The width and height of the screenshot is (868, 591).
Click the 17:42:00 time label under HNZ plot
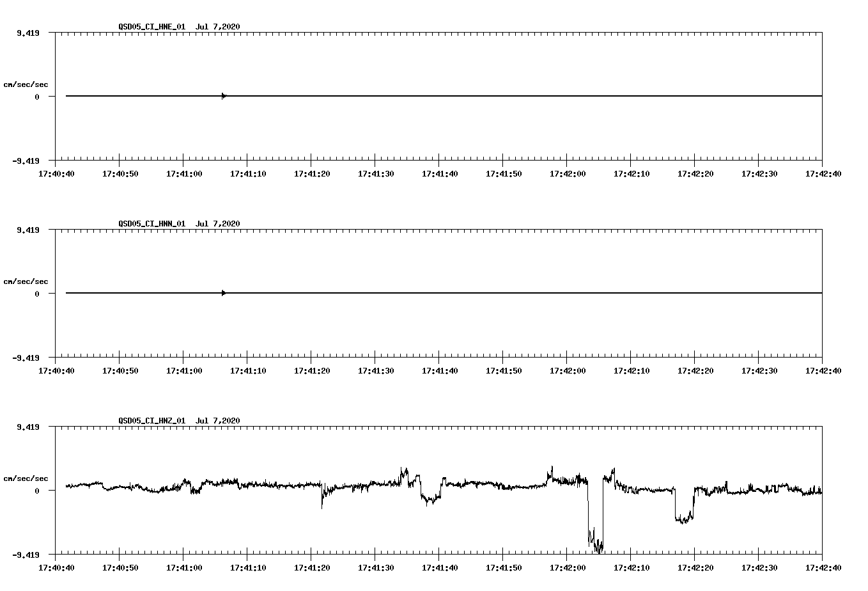[x=568, y=567]
